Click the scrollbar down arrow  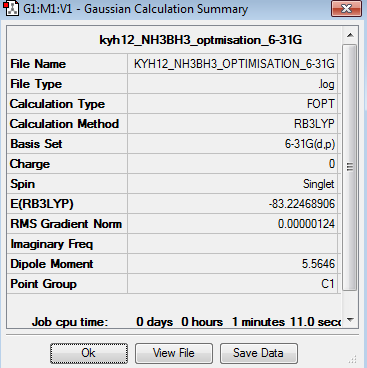[x=350, y=320]
